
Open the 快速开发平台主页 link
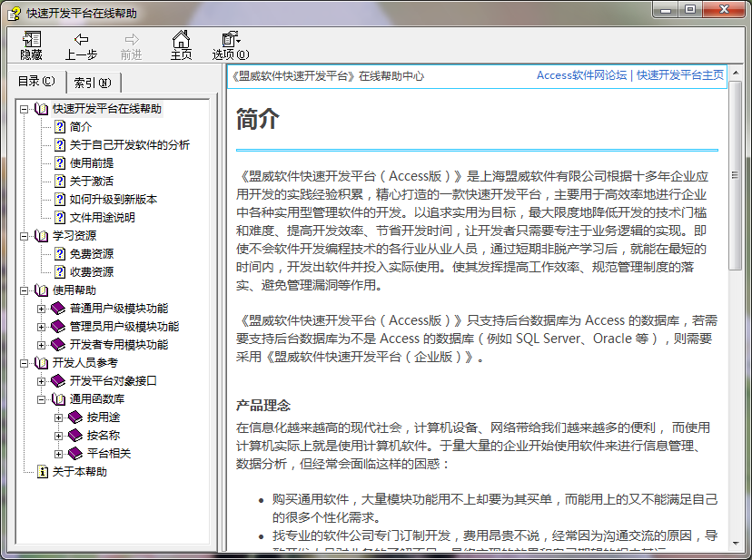pyautogui.click(x=680, y=75)
